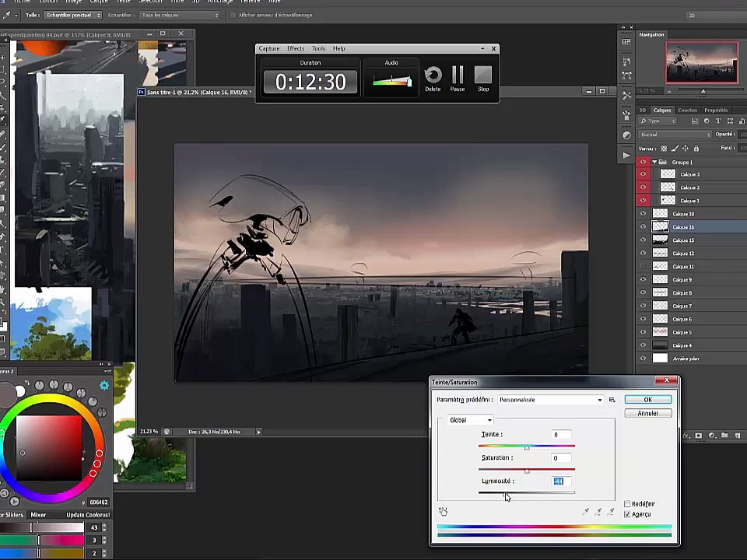Image resolution: width=747 pixels, height=560 pixels.
Task: Open the layer filter Type dropdown
Action: click(x=658, y=121)
